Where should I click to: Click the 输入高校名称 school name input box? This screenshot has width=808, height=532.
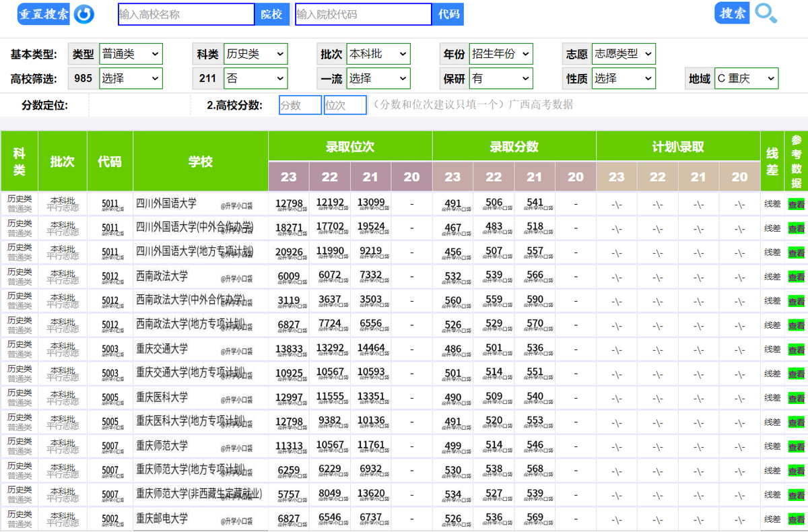[186, 13]
